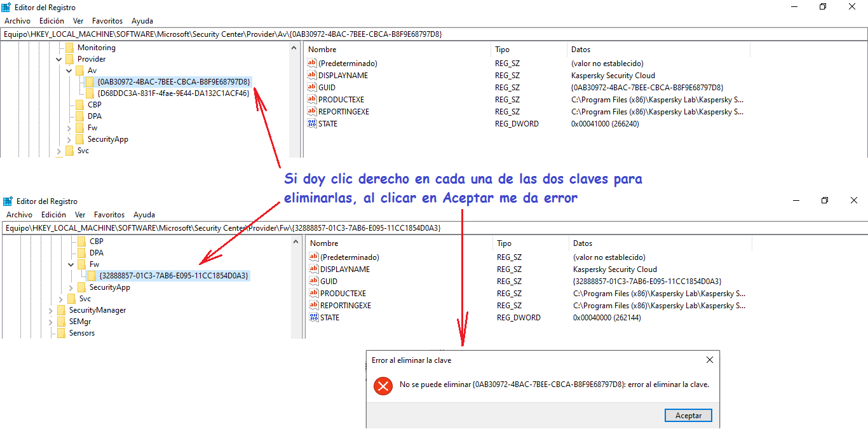The height and width of the screenshot is (429, 868).
Task: Expand the SecurityApp key in bottom window
Action: [71, 287]
